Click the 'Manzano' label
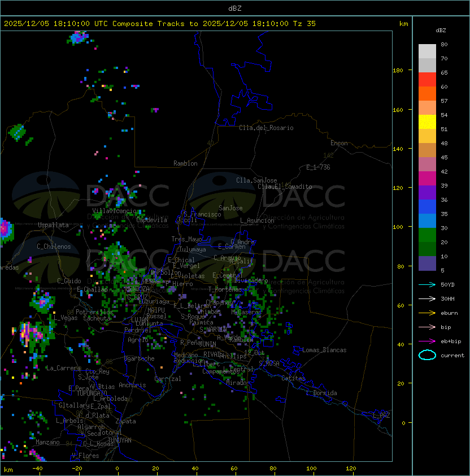 pyautogui.click(x=47, y=443)
